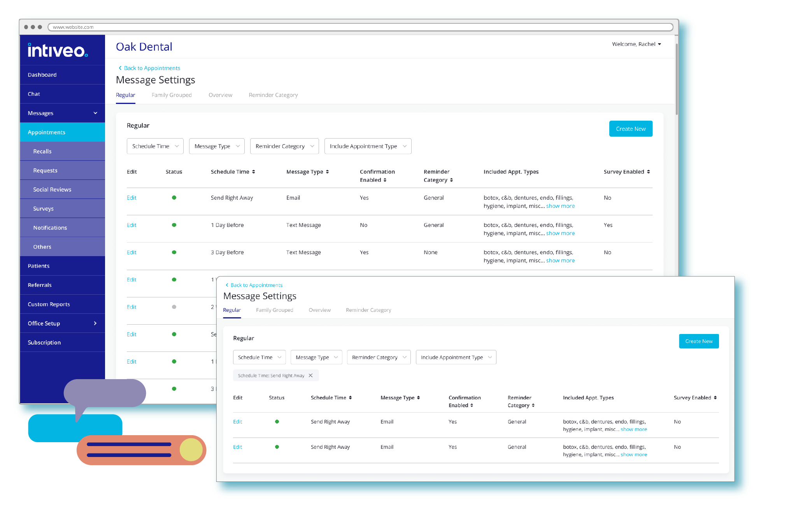Click green status dot for Send Right Away row
This screenshot has width=812, height=522.
click(x=174, y=198)
